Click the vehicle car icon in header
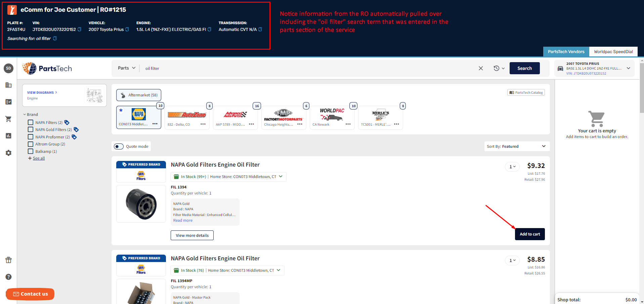This screenshot has height=304, width=644. tap(560, 69)
